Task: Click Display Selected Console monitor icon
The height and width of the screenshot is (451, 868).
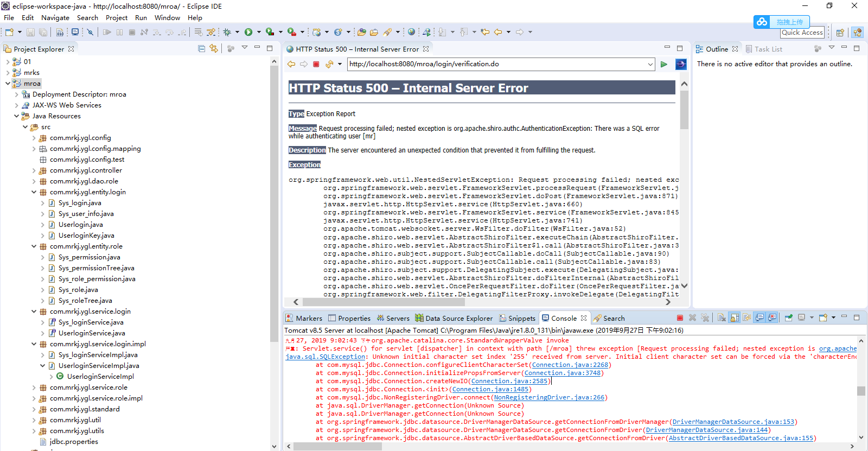Action: coord(801,318)
